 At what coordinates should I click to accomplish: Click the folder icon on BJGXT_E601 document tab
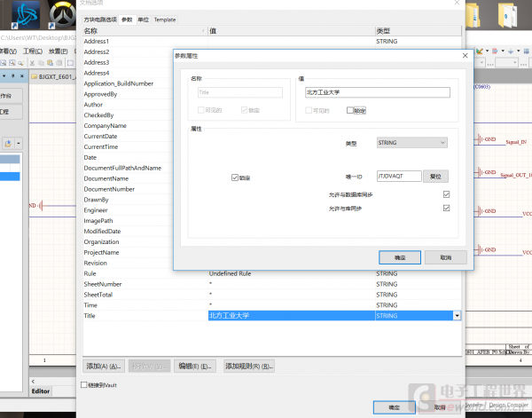pos(34,76)
